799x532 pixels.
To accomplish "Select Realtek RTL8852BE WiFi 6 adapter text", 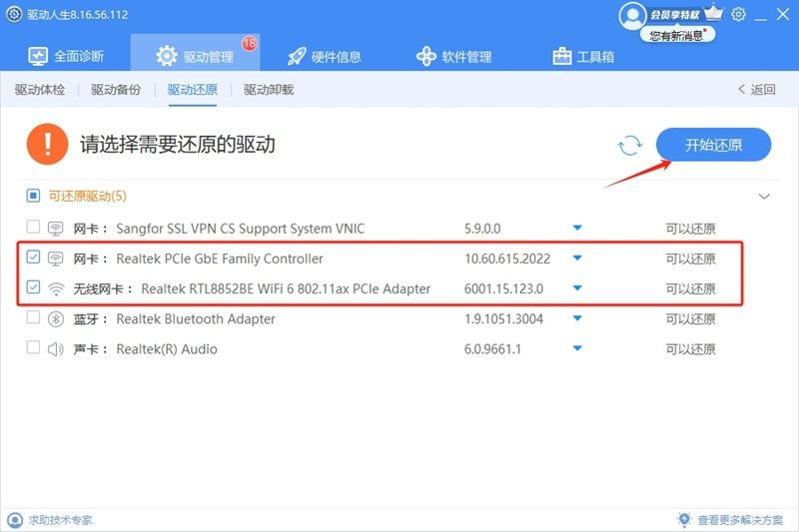I will 286,289.
